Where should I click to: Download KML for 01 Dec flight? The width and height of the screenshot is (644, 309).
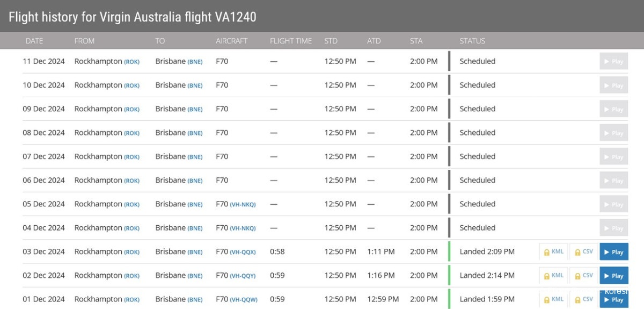click(x=553, y=299)
